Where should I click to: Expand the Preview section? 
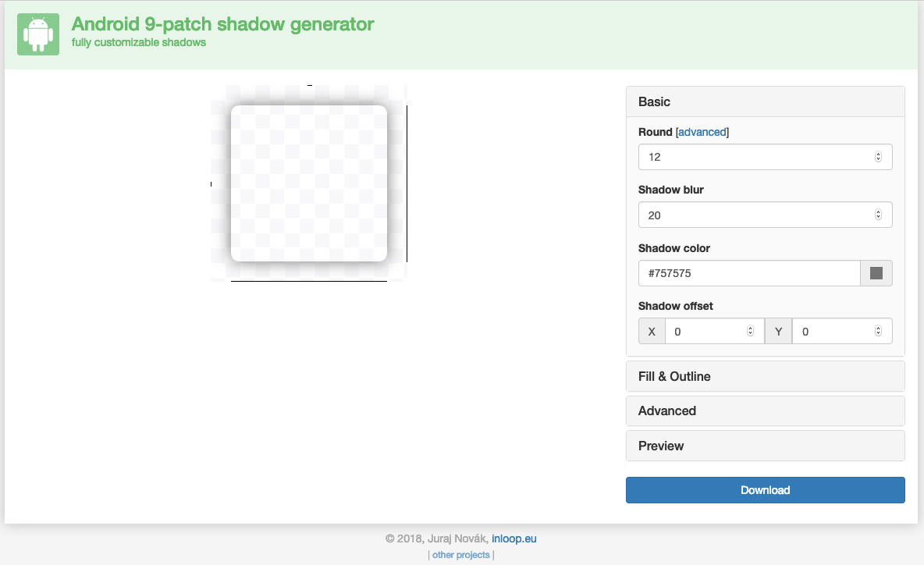(x=765, y=446)
